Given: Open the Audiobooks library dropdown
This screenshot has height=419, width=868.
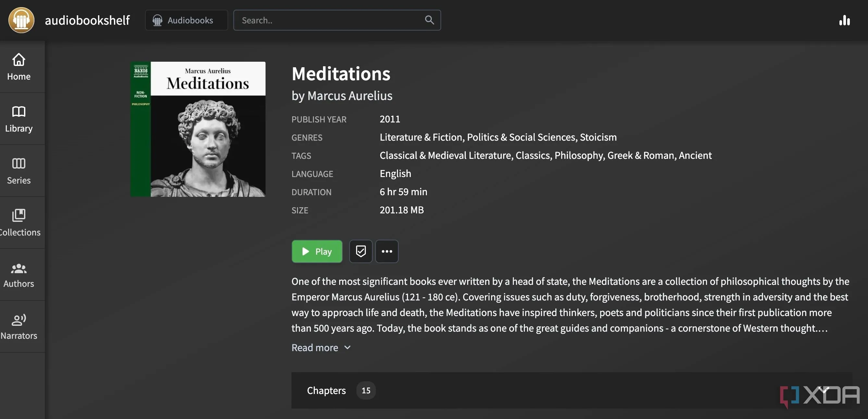Looking at the screenshot, I should pos(186,20).
